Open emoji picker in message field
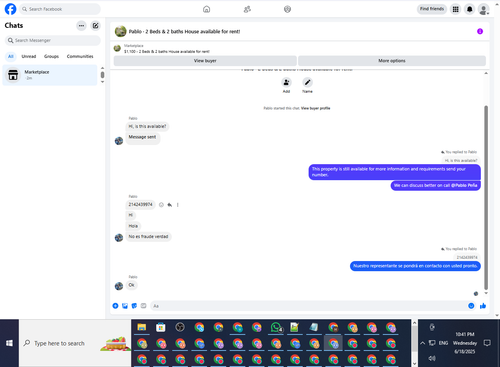 point(471,306)
